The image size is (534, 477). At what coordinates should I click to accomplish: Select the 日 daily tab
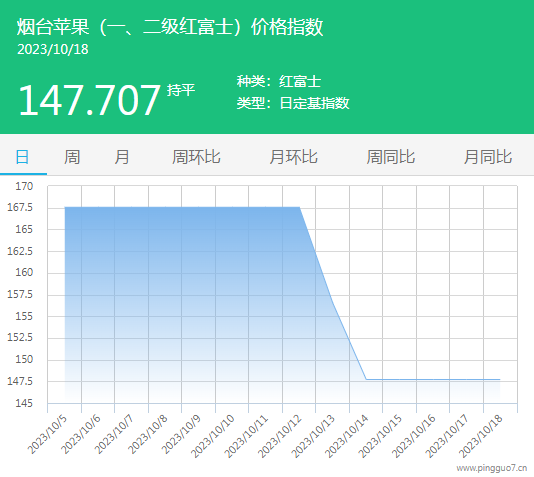point(22,157)
